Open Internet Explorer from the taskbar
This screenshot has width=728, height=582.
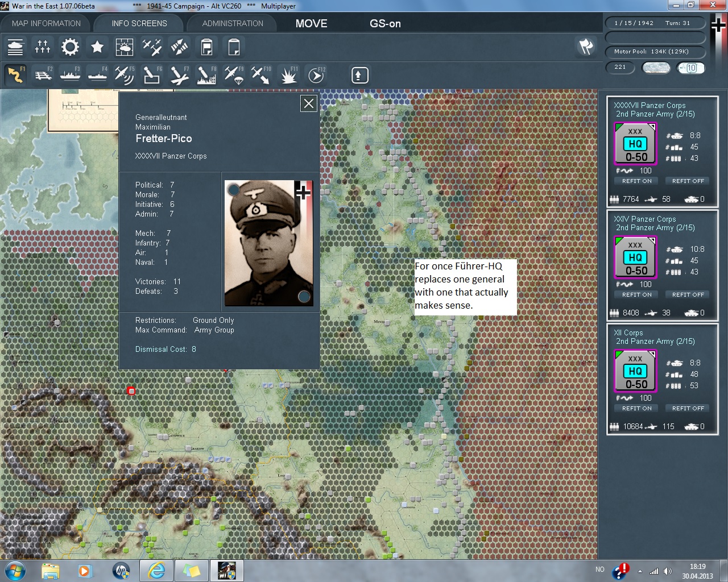[x=156, y=571]
